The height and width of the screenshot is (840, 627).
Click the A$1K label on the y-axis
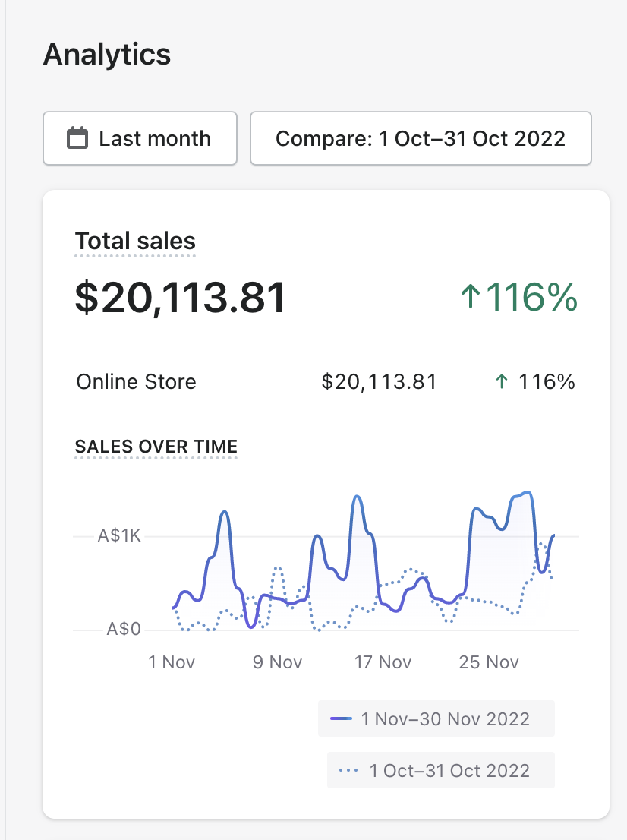(x=119, y=536)
